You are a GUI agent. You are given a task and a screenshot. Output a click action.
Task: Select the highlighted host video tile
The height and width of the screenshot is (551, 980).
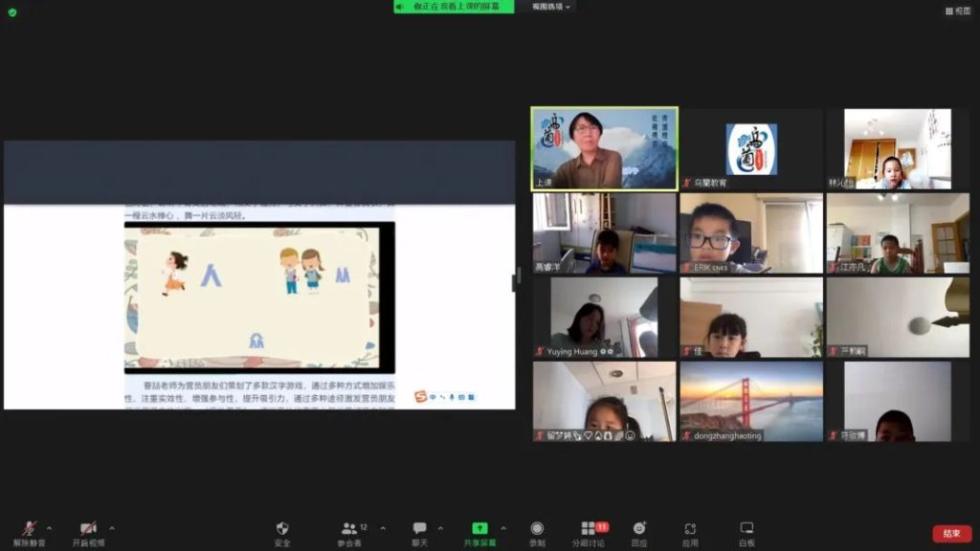(605, 148)
